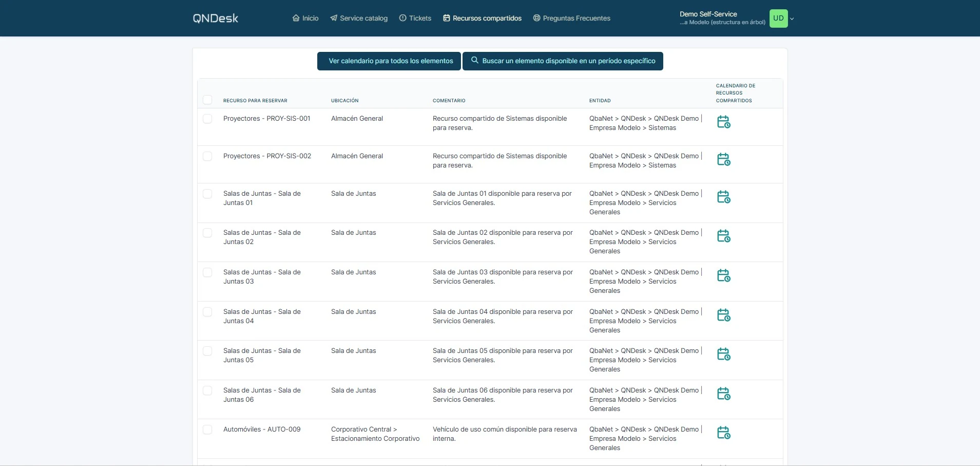
Task: Click the UD user avatar
Action: pos(778,18)
